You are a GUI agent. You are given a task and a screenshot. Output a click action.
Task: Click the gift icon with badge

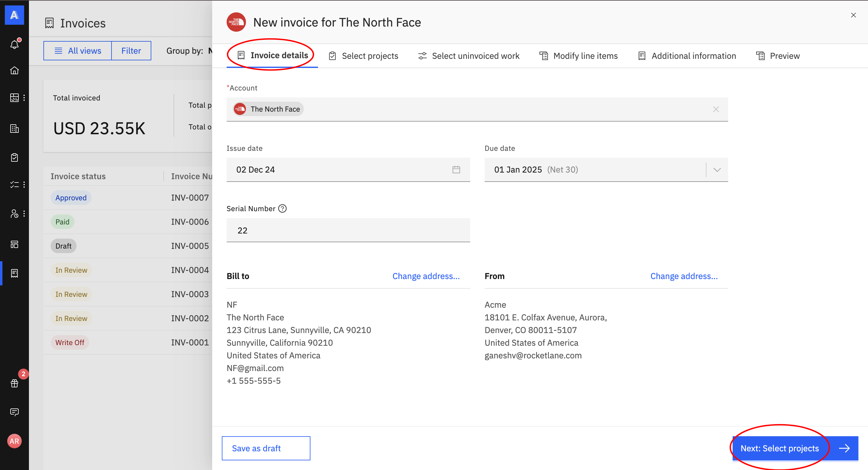click(x=14, y=383)
